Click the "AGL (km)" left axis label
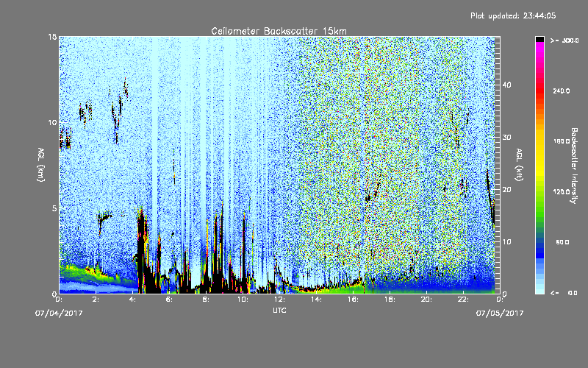 coord(41,165)
